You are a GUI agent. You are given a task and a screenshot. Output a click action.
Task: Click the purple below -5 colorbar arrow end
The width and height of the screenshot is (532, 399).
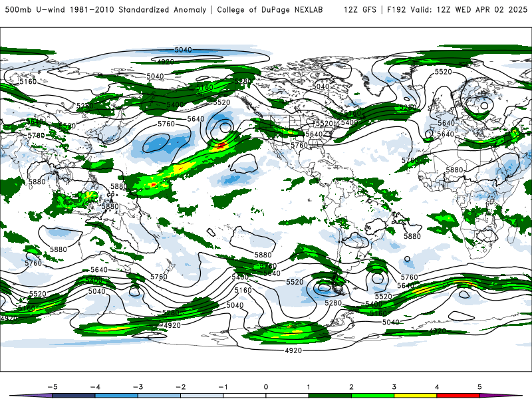coord(31,396)
